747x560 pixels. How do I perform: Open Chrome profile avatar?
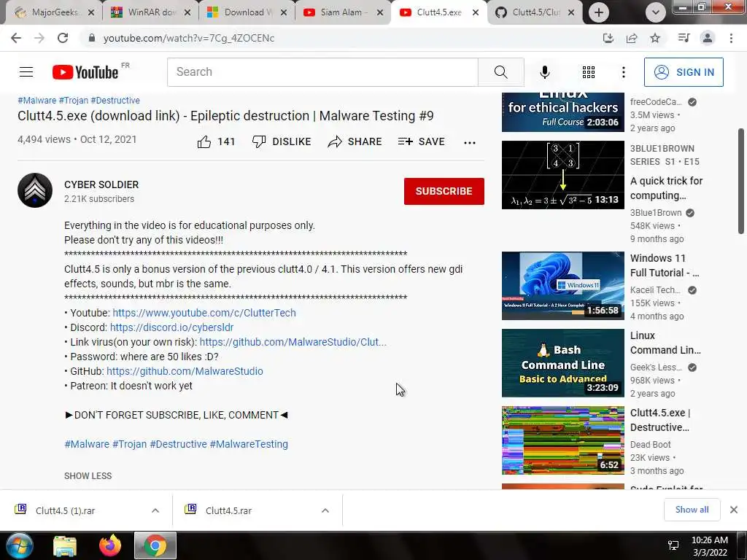point(708,38)
